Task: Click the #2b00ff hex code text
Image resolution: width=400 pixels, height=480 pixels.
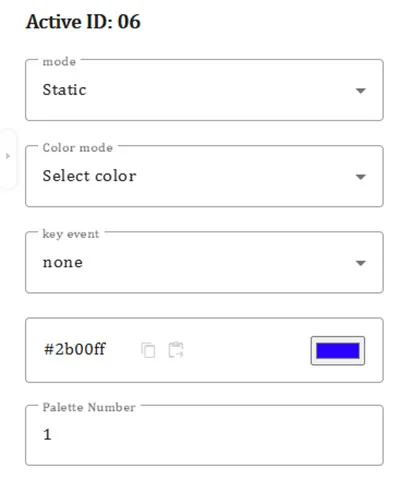Action: tap(75, 349)
